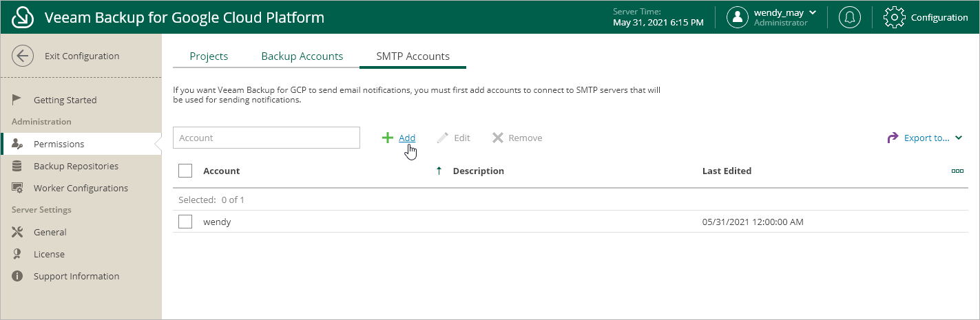
Task: Open the notifications bell icon
Action: coord(850,17)
